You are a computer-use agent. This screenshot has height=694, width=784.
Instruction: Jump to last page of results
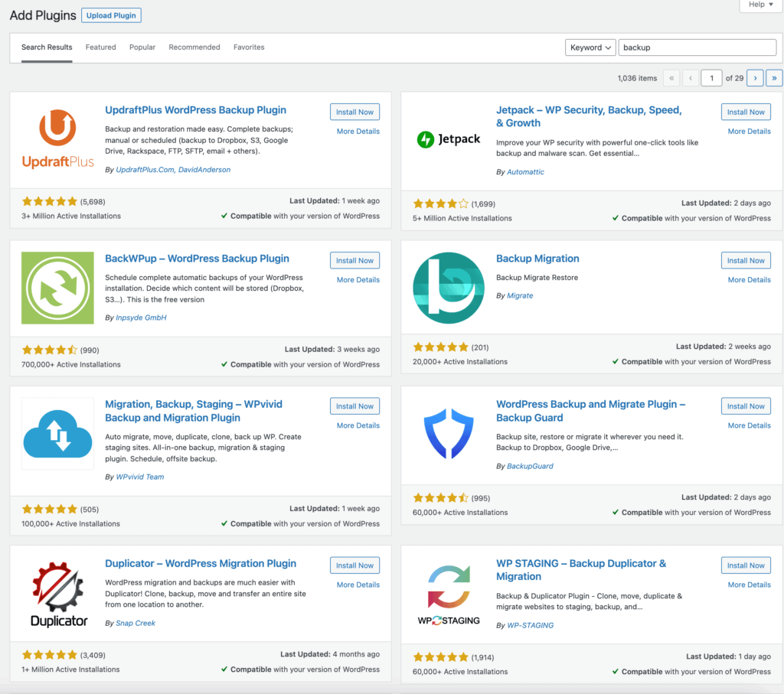point(774,78)
